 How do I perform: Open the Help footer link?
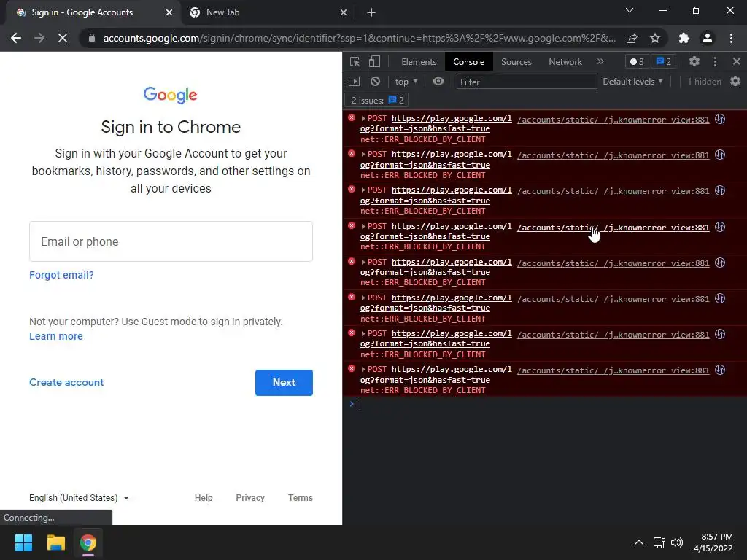204,497
